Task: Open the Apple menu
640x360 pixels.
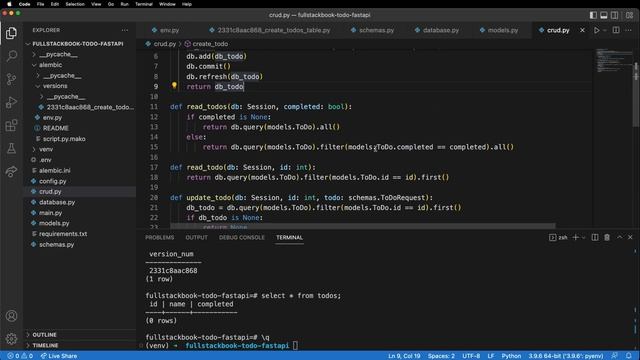Action: tap(9, 4)
